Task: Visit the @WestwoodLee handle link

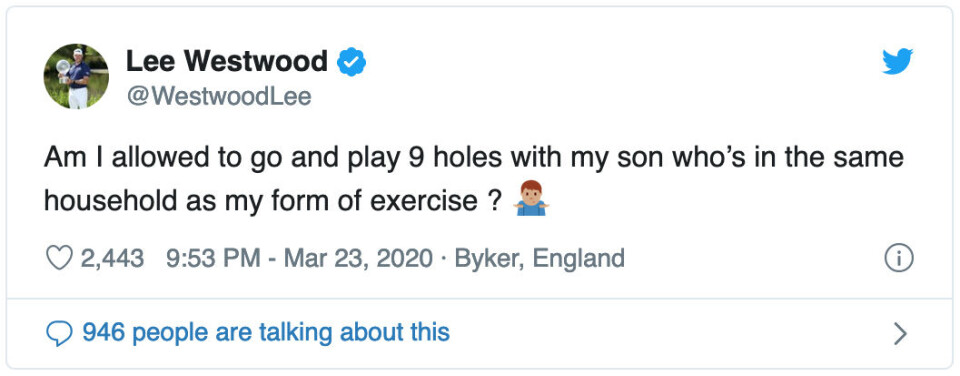Action: pos(219,96)
